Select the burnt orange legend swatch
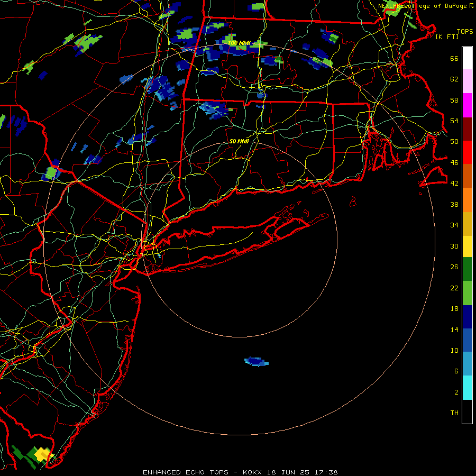This screenshot has width=476, height=476. click(x=467, y=176)
